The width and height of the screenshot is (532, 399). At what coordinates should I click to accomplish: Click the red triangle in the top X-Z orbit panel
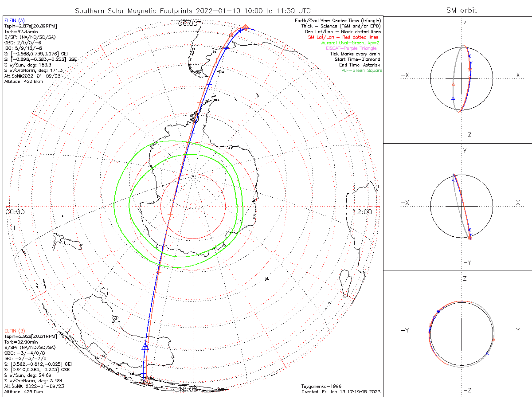(x=453, y=84)
